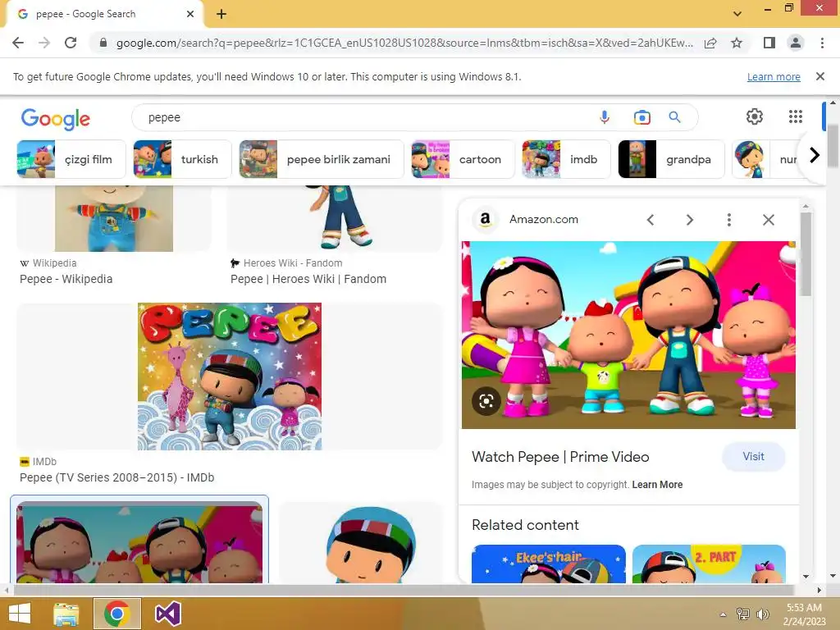This screenshot has width=840, height=630.
Task: Filter images by imdb chip
Action: [566, 159]
